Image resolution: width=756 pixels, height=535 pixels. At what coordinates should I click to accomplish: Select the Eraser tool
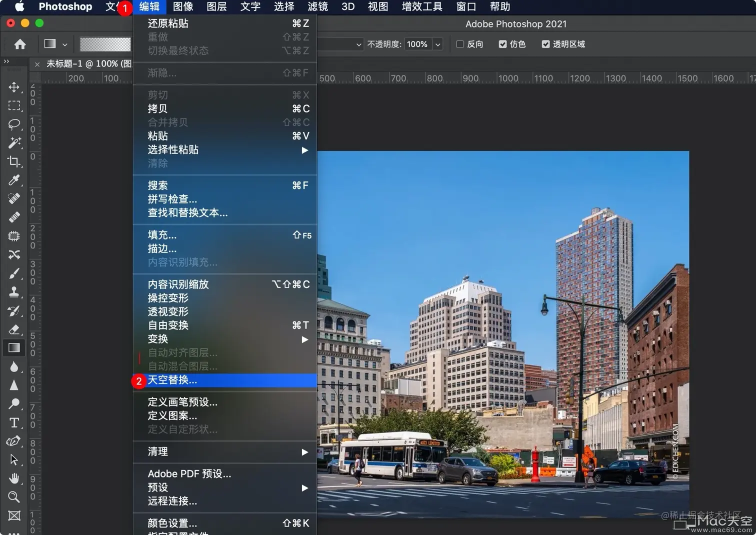[14, 329]
